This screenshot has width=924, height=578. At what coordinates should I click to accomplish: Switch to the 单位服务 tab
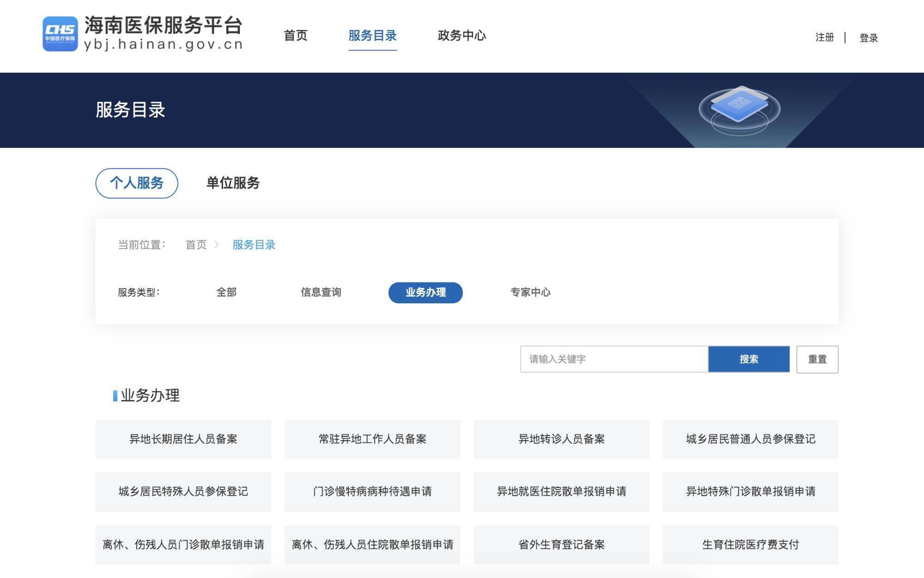[233, 183]
